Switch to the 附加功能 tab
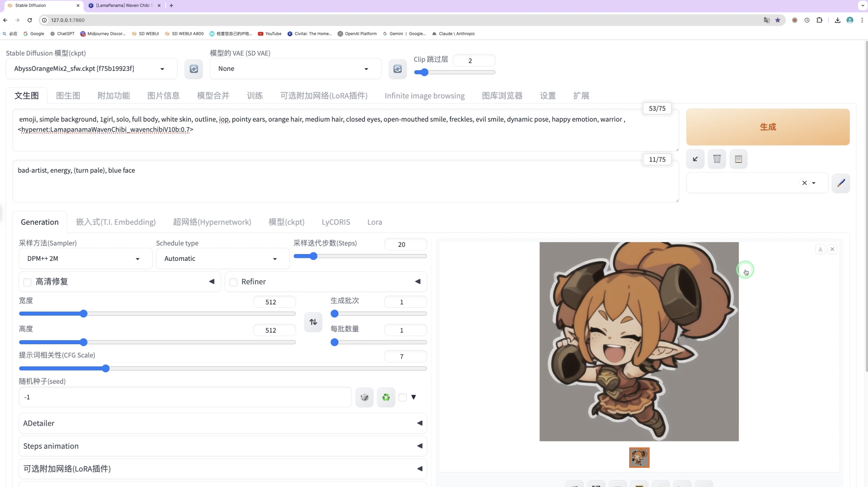This screenshot has width=868, height=487. [x=114, y=96]
